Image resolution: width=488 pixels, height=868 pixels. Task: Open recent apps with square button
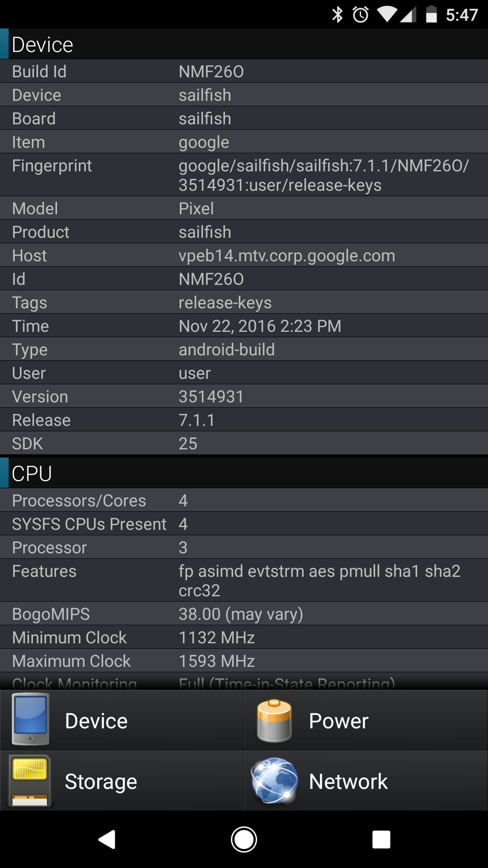381,840
